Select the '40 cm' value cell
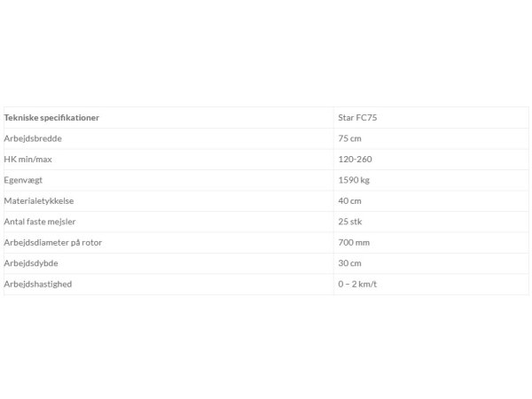 (x=431, y=201)
